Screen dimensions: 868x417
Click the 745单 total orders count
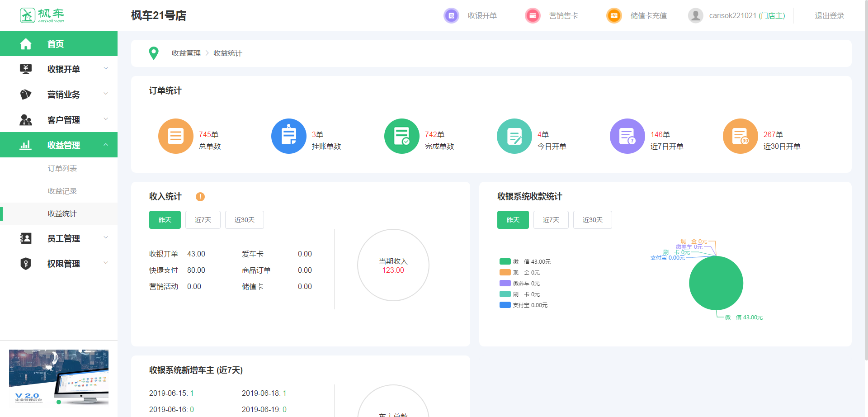pos(208,134)
